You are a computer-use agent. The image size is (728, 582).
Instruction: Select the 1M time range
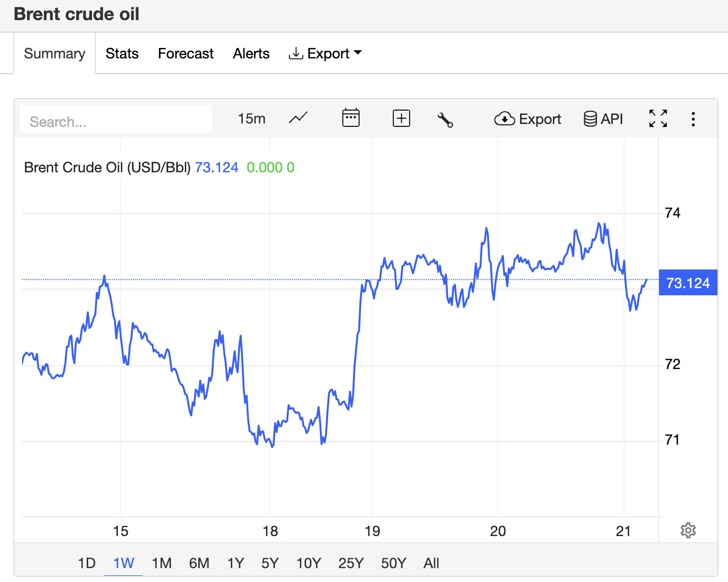(162, 563)
